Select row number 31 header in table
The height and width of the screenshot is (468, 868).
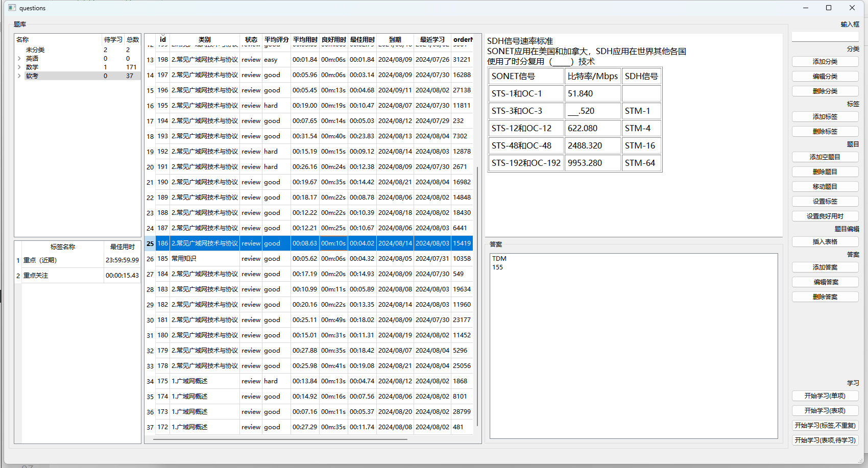(x=150, y=335)
